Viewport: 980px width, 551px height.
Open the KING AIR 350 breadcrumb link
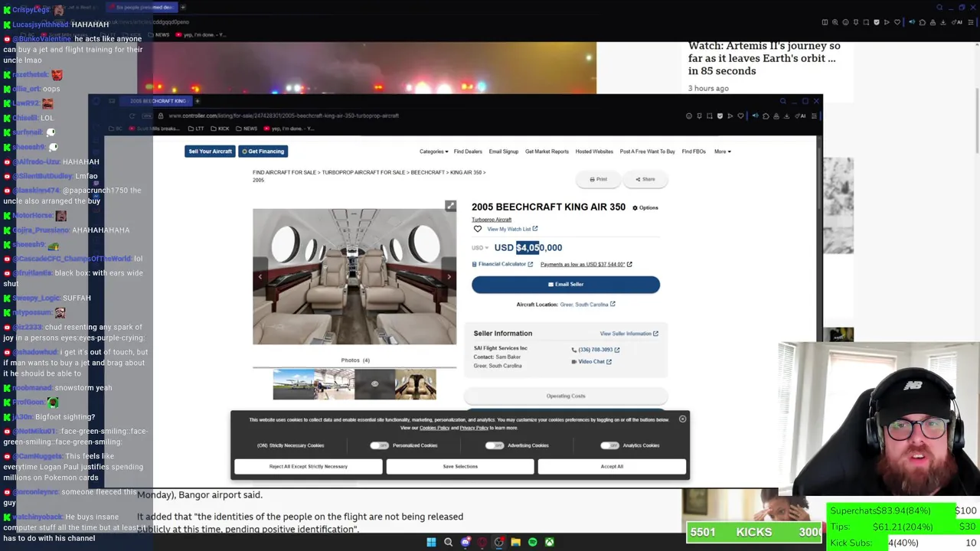click(465, 173)
